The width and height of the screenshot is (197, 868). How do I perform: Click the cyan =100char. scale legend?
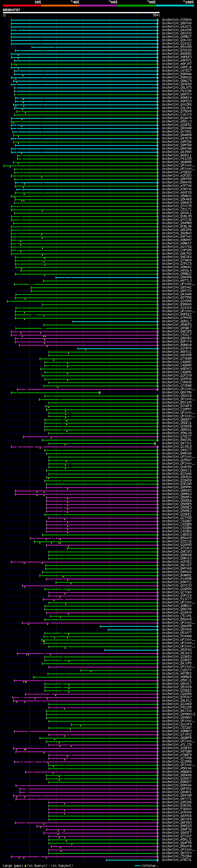146,866
